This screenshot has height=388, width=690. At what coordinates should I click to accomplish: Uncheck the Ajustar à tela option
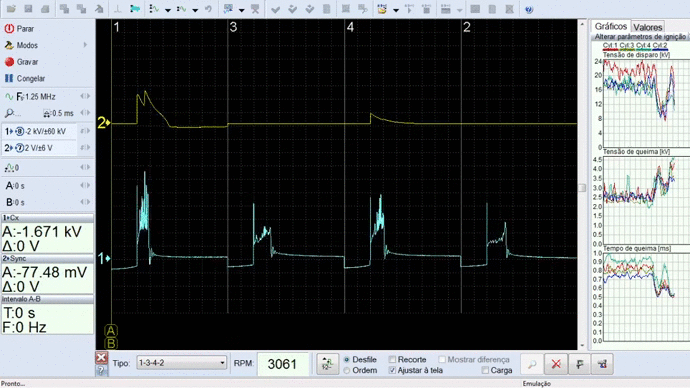pyautogui.click(x=393, y=370)
